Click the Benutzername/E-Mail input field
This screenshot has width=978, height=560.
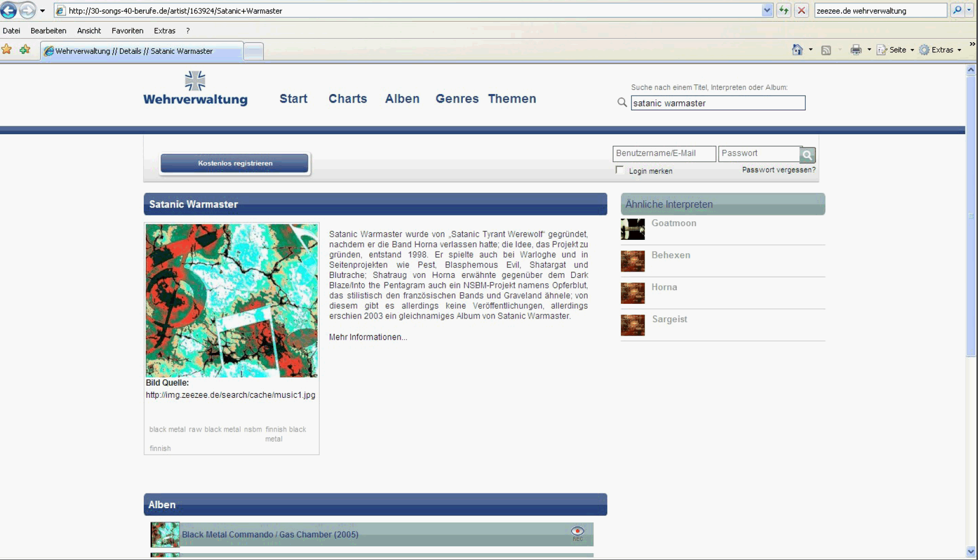pyautogui.click(x=664, y=153)
